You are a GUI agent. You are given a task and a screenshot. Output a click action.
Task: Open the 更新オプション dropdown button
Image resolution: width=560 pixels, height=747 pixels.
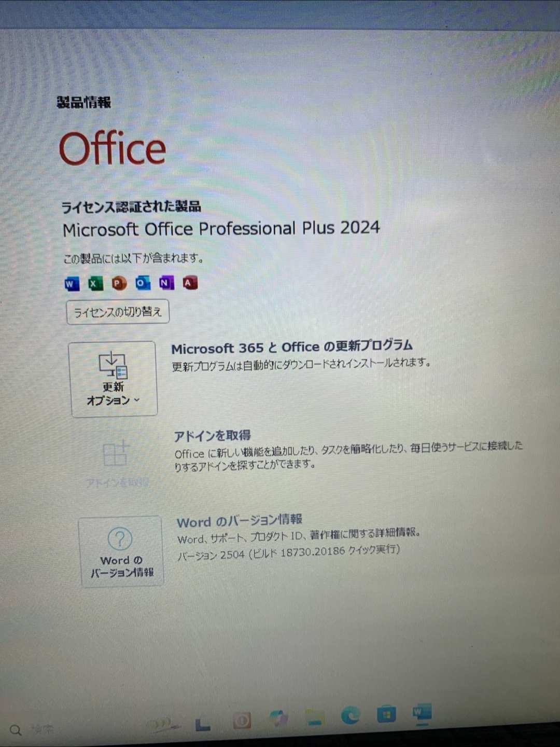point(113,379)
